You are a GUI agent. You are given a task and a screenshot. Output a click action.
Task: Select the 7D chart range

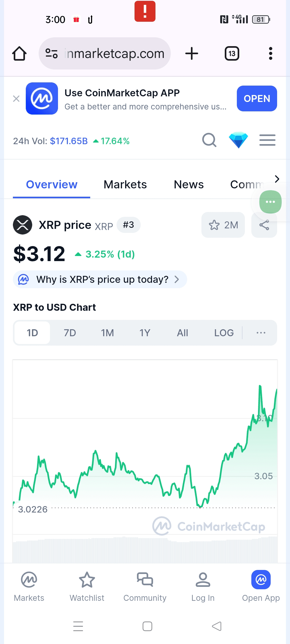pyautogui.click(x=70, y=333)
